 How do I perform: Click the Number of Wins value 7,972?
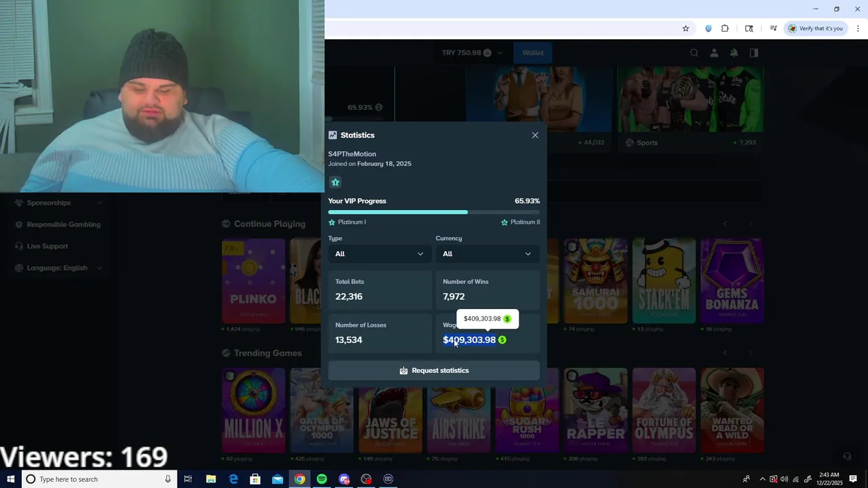pyautogui.click(x=454, y=296)
